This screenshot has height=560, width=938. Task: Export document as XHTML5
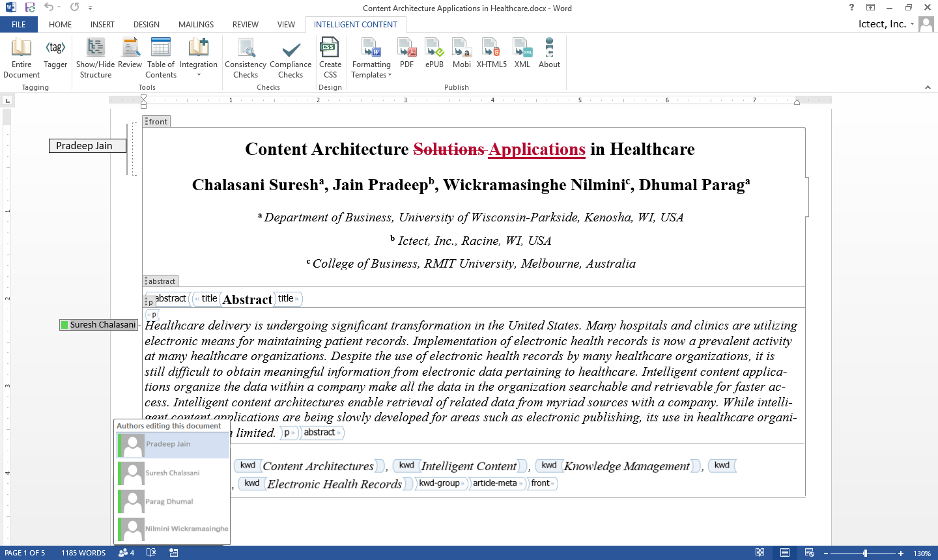click(492, 54)
